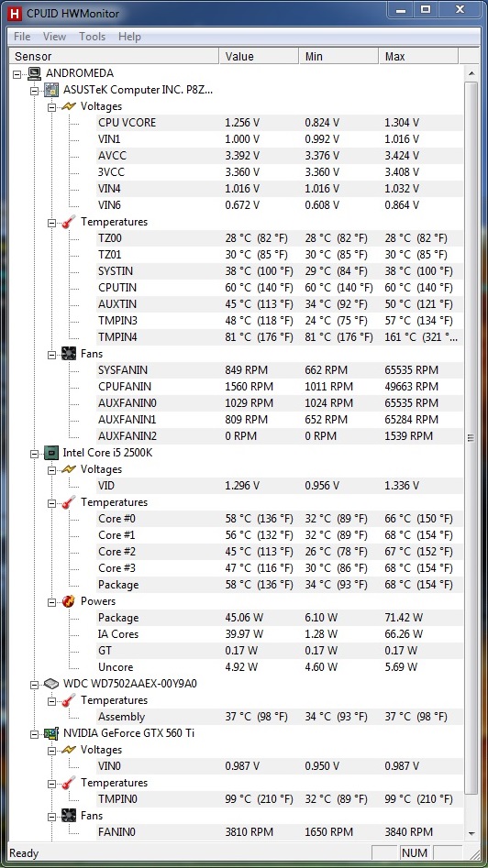This screenshot has height=868, width=488.
Task: Click the Max column header
Action: tap(418, 57)
